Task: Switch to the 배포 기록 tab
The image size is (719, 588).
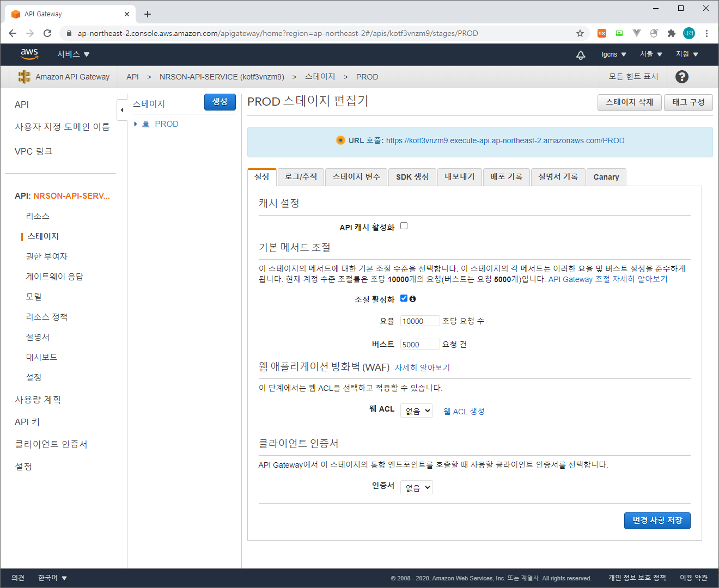Action: 507,177
